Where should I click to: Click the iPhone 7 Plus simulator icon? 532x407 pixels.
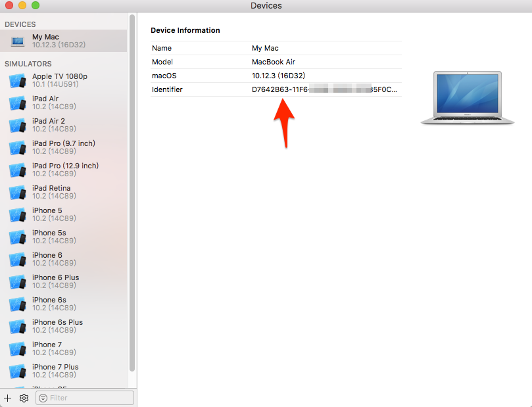pyautogui.click(x=17, y=371)
